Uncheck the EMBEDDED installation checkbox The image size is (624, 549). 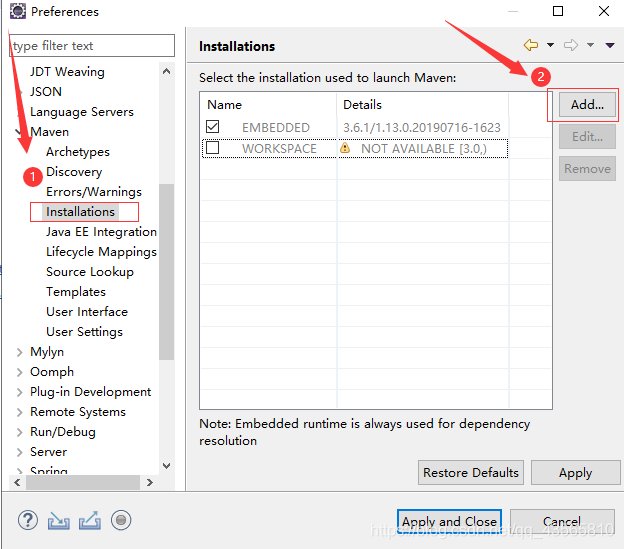tap(213, 127)
